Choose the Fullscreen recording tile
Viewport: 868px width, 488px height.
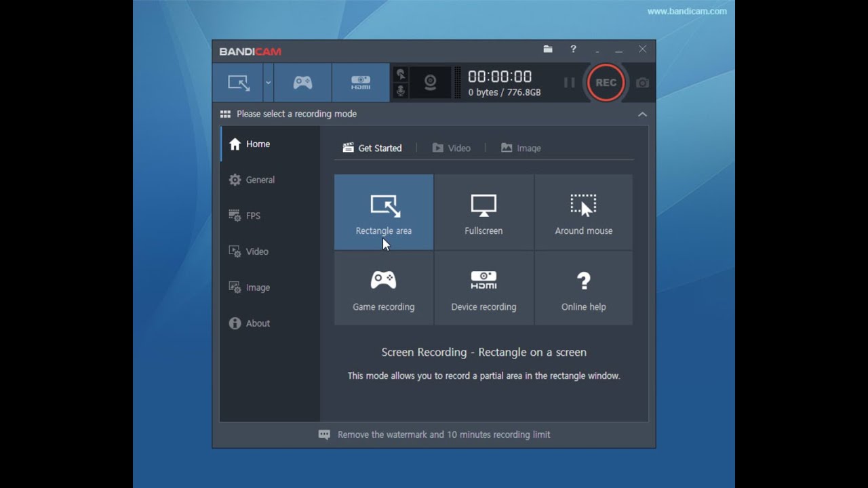(484, 212)
